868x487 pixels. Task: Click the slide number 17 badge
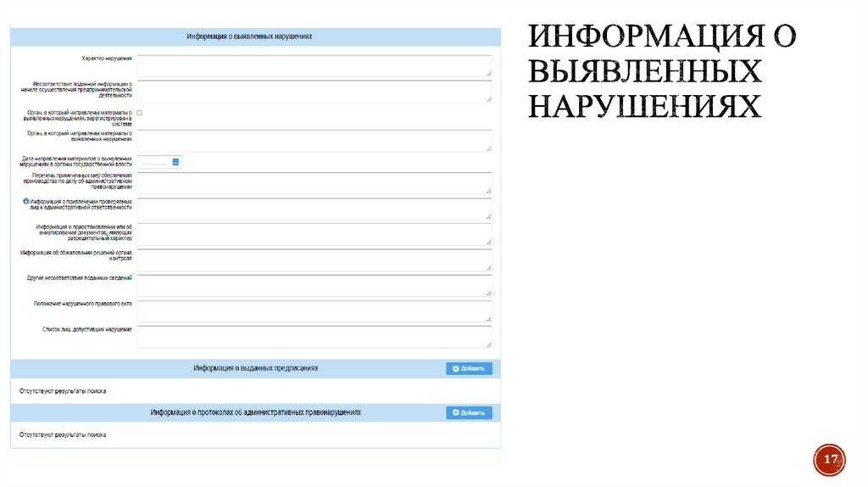click(x=829, y=459)
